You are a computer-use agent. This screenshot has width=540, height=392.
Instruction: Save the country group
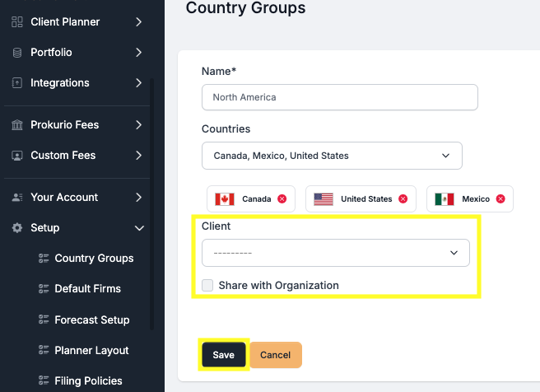223,355
